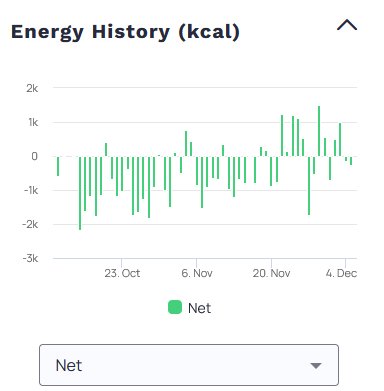Select the tallest positive bar in the chart
384x391 pixels.
pyautogui.click(x=319, y=131)
